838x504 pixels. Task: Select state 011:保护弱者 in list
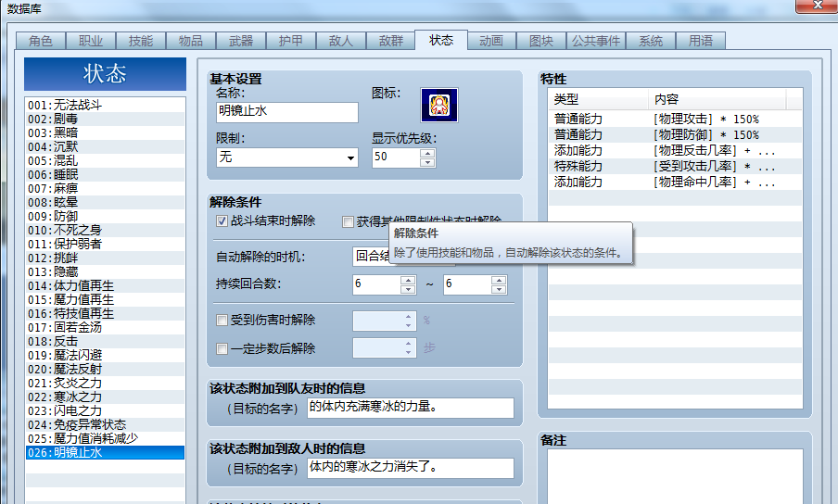[x=106, y=244]
